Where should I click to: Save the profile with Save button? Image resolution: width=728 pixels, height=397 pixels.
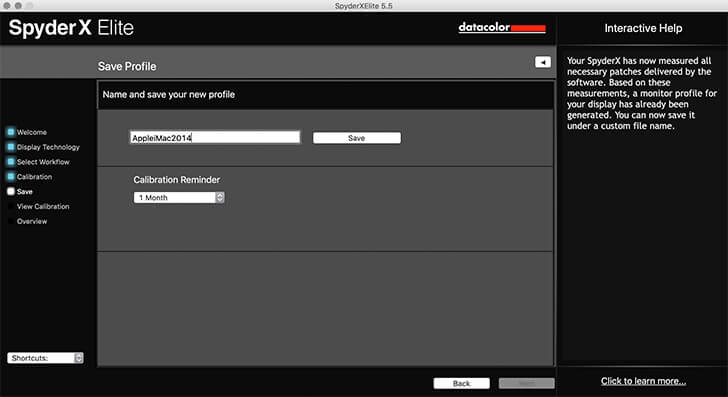tap(357, 138)
